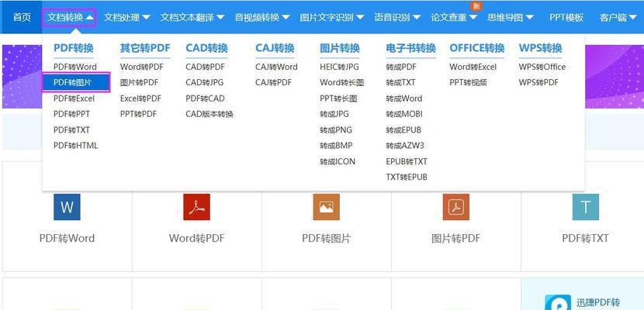
Task: Click the orange picture icon for PDF转图片
Action: click(x=326, y=207)
